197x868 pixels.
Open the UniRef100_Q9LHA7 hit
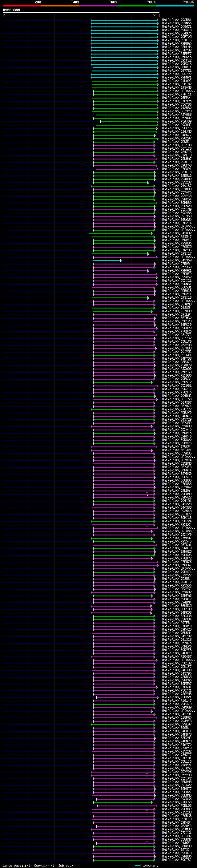(176, 159)
